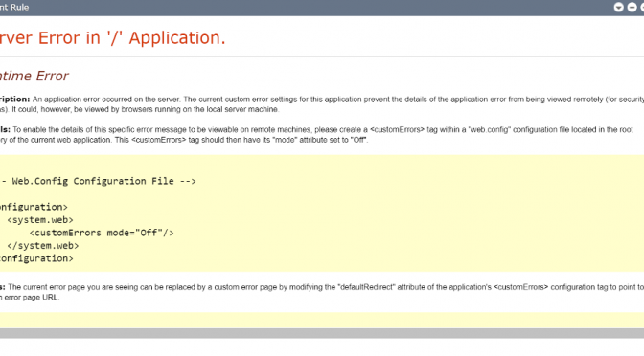This screenshot has height=356, width=644.
Task: Click the opening '<system.web>' code line
Action: [40, 220]
